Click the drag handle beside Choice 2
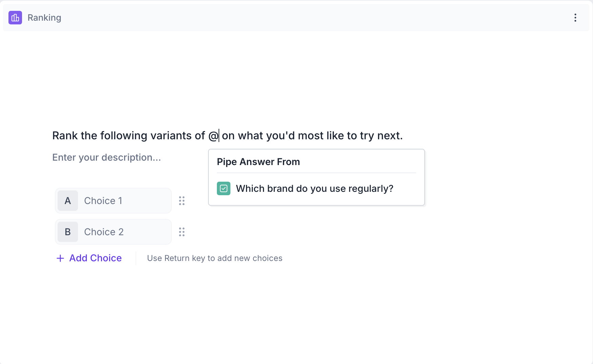This screenshot has width=593, height=364. [x=182, y=232]
